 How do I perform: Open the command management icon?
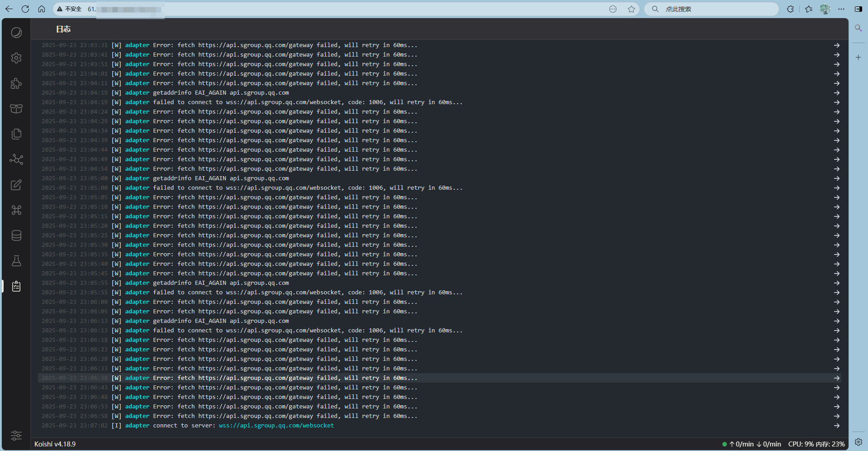click(x=16, y=210)
